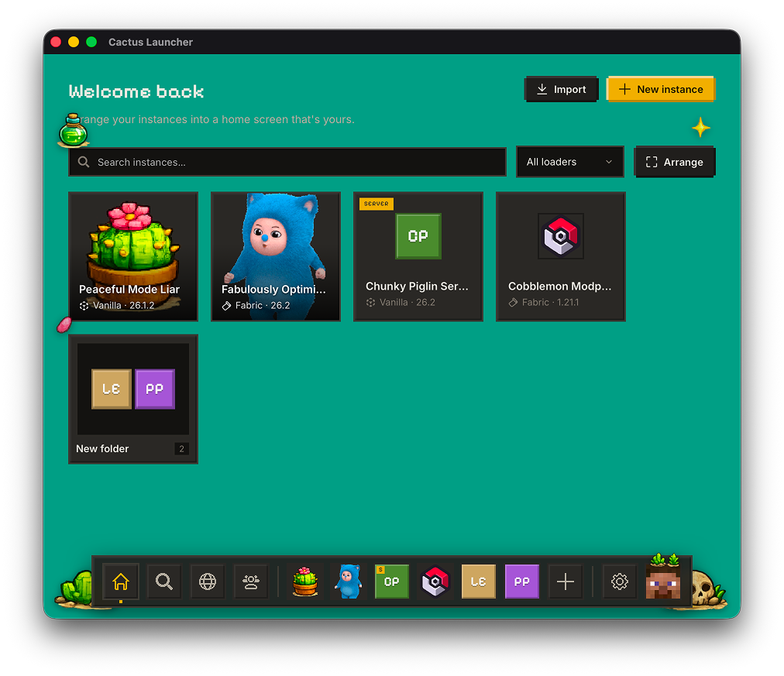This screenshot has height=676, width=784.
Task: Open the Peaceful Mode Liar instance card
Action: click(133, 256)
